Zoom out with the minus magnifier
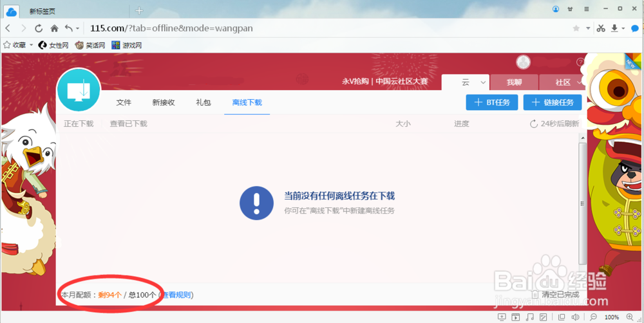This screenshot has height=323, width=644. [x=594, y=317]
